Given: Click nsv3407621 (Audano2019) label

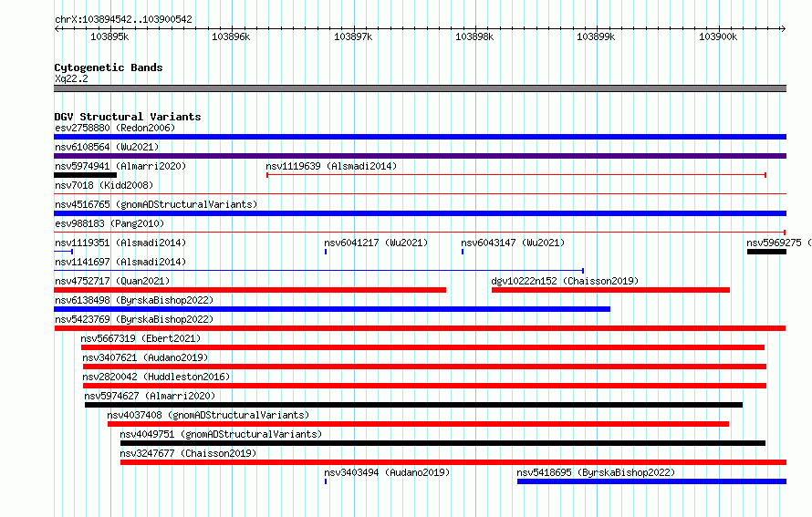Looking at the screenshot, I should click(x=145, y=357).
